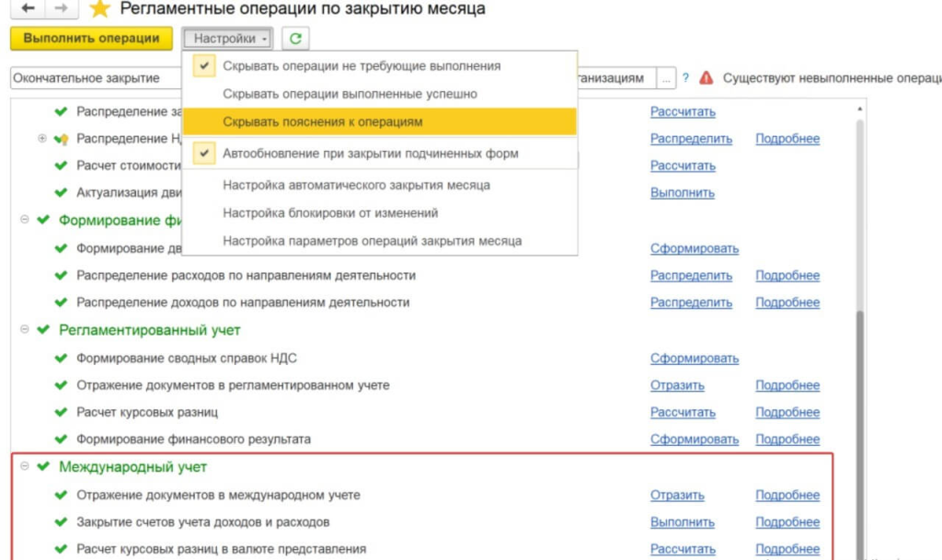Open the Настройки dropdown button
The width and height of the screenshot is (942, 560).
pyautogui.click(x=230, y=39)
